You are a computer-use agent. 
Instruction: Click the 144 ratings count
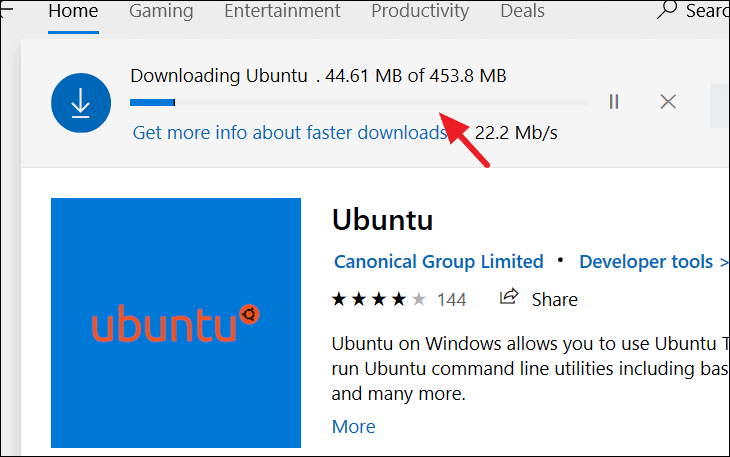click(x=452, y=299)
